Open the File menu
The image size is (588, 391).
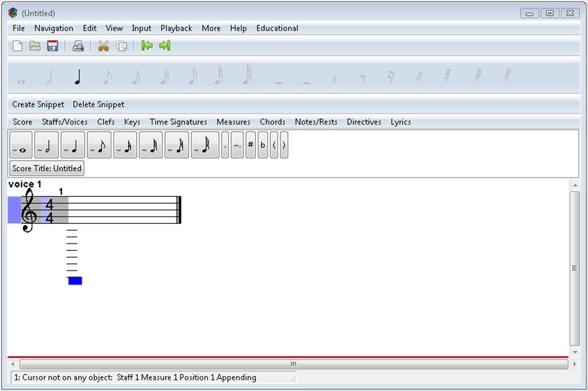[18, 28]
